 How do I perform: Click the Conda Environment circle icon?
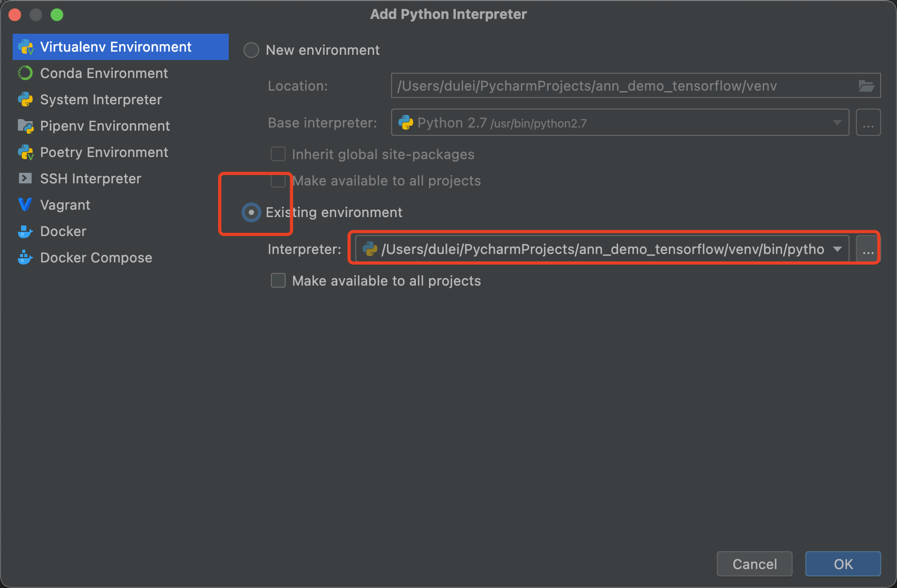click(25, 73)
